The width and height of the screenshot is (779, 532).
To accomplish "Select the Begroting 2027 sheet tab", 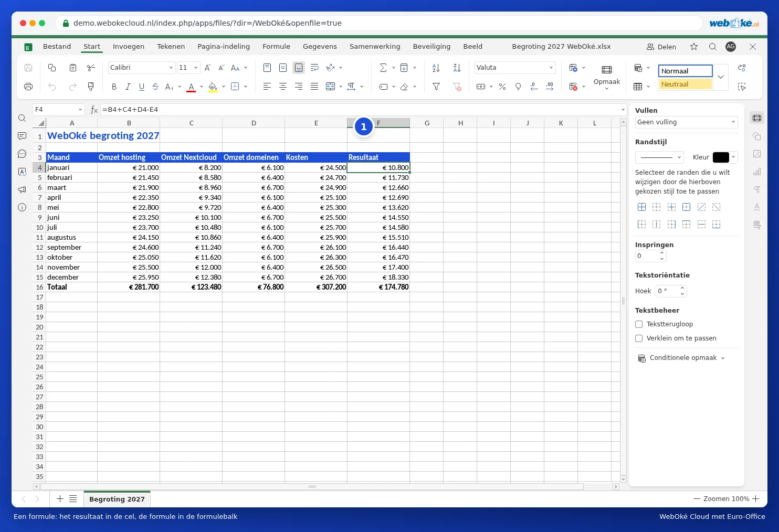I will click(117, 499).
